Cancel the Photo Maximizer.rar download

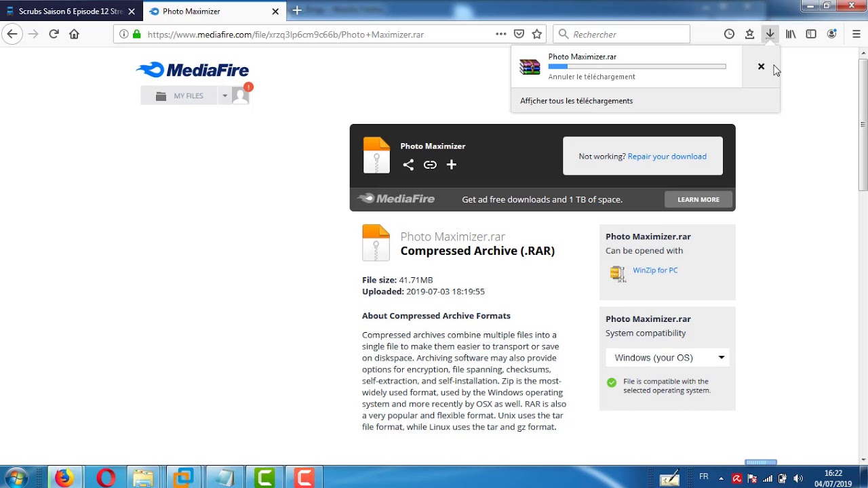pyautogui.click(x=761, y=66)
